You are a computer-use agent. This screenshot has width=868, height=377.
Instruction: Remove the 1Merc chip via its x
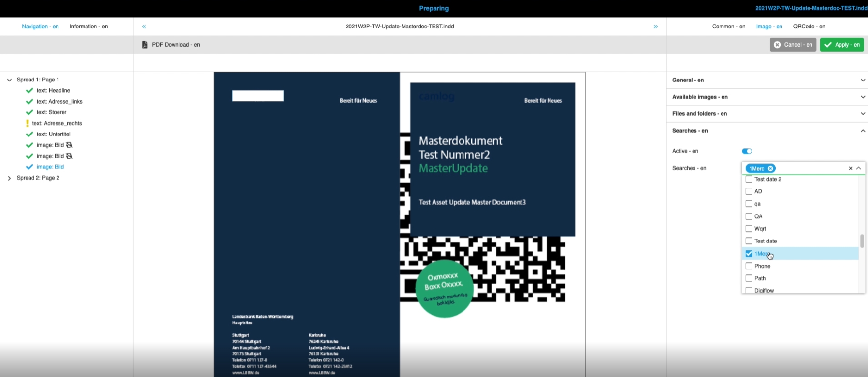(770, 168)
